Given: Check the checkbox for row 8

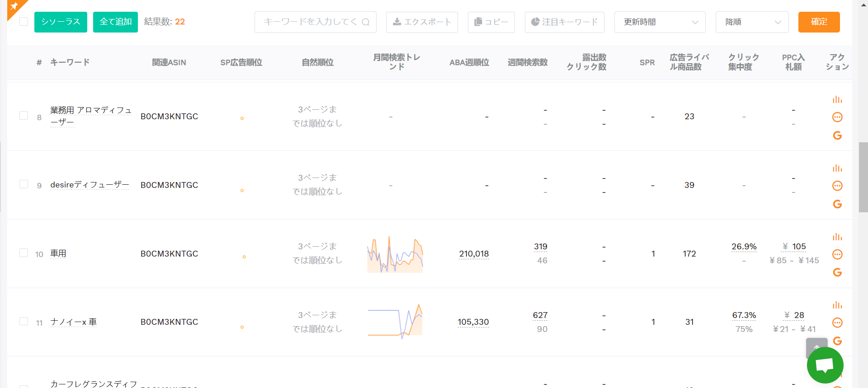Looking at the screenshot, I should [x=24, y=115].
